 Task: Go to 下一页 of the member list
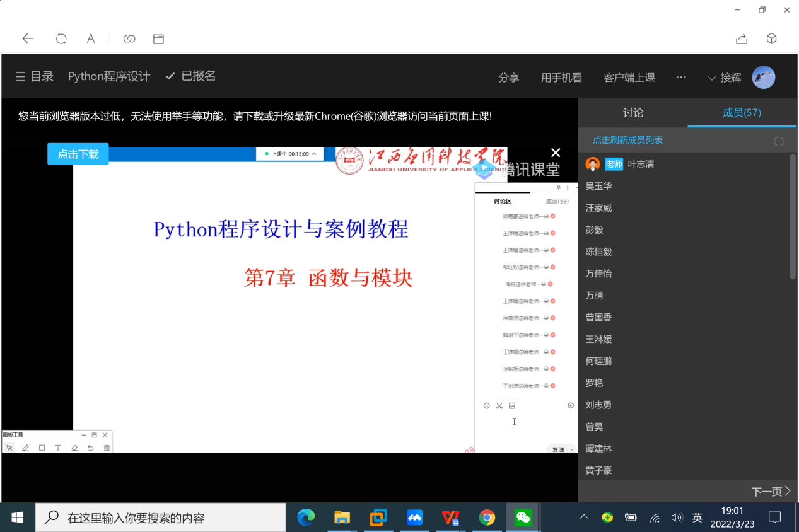click(x=771, y=491)
